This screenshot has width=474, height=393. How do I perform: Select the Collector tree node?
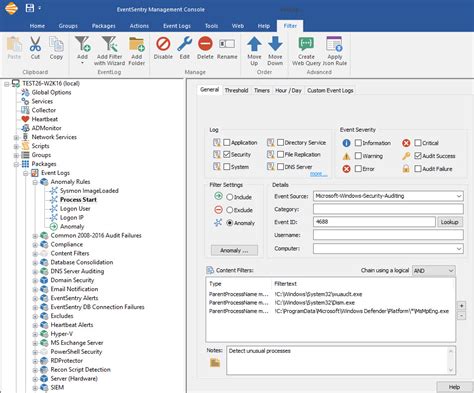point(44,110)
